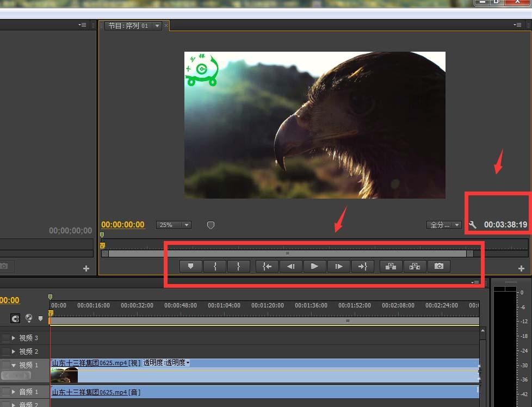Click the Extract button
This screenshot has height=407, width=532.
[415, 266]
